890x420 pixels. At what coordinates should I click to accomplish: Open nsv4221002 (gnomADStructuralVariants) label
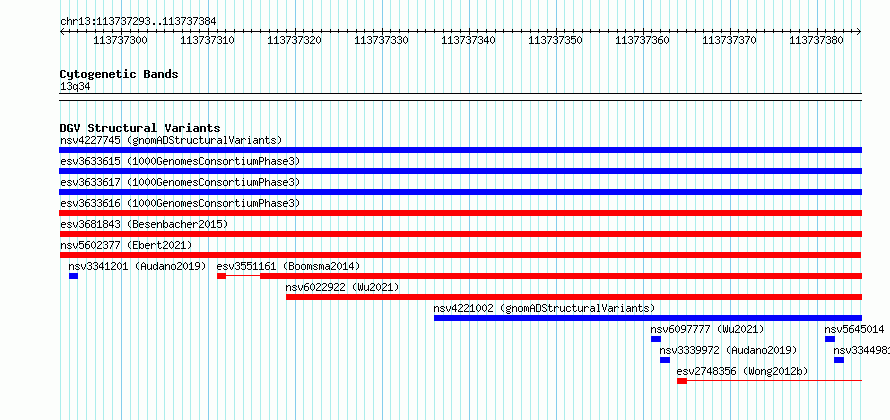tap(544, 308)
